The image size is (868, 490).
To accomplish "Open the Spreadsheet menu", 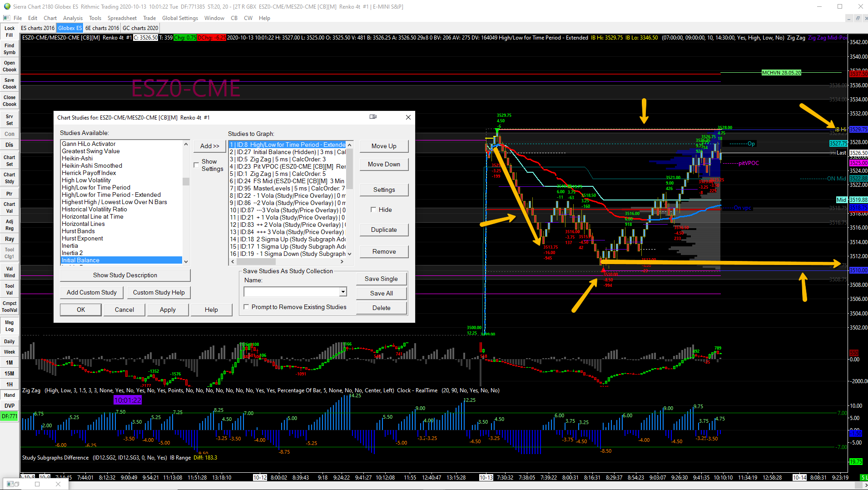I will click(x=122, y=18).
